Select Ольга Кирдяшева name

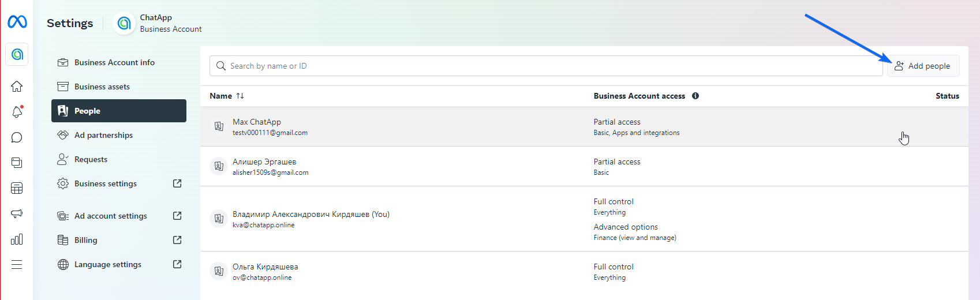(265, 267)
